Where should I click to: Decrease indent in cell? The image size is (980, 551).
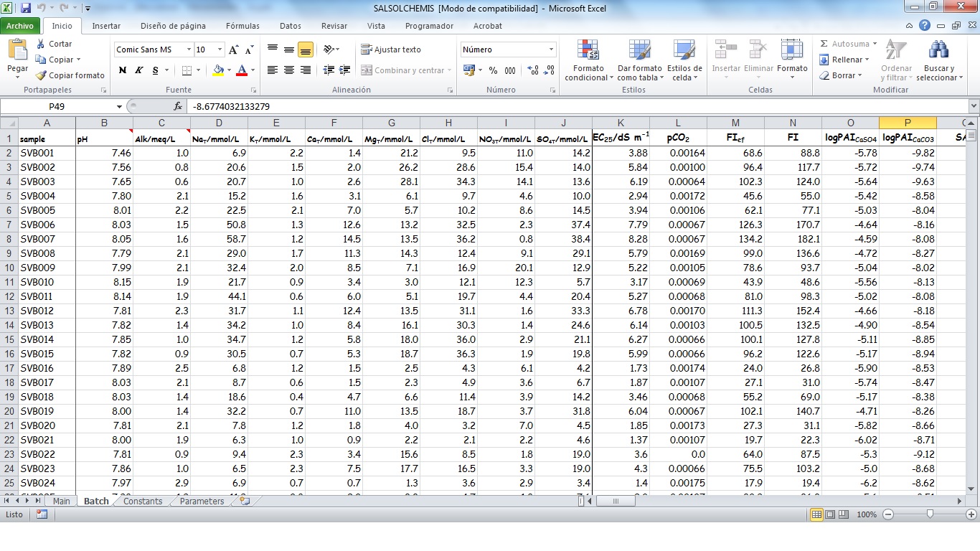point(329,70)
